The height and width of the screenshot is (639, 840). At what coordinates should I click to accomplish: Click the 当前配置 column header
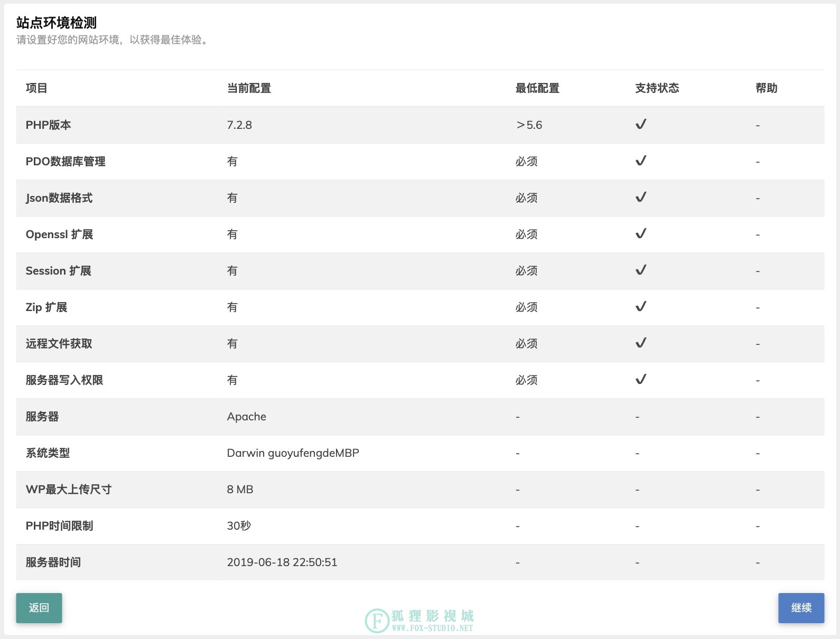coord(249,88)
